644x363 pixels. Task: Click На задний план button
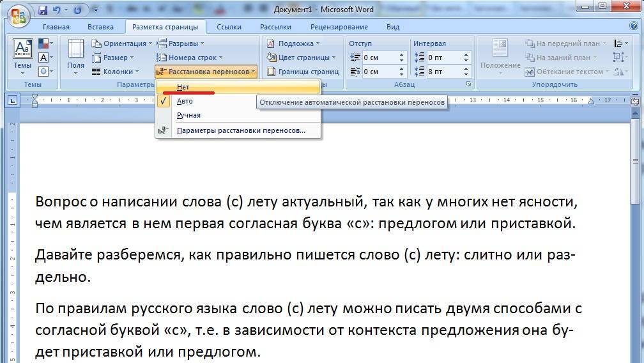tap(562, 58)
